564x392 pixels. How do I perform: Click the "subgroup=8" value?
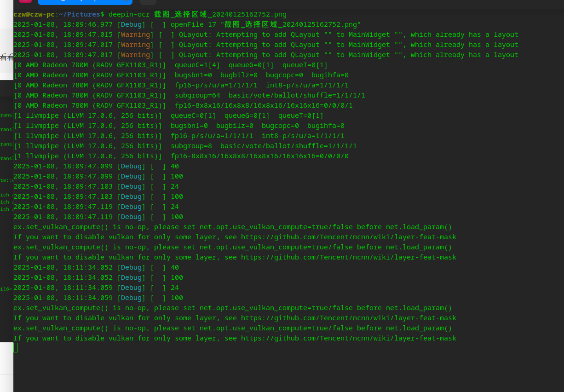click(191, 146)
